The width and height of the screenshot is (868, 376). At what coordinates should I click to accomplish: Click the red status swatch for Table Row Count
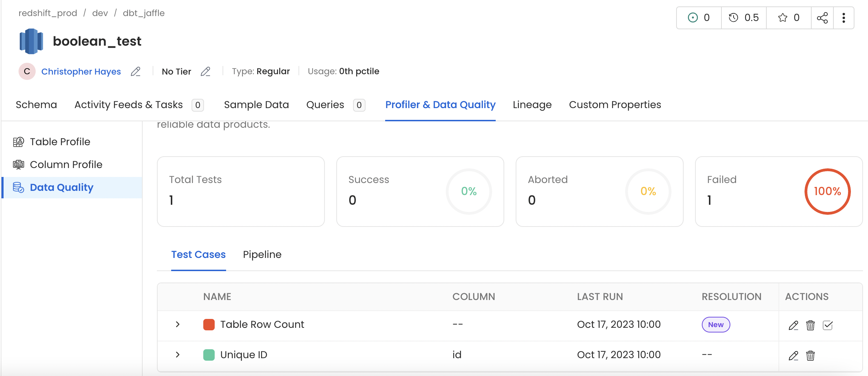click(209, 325)
